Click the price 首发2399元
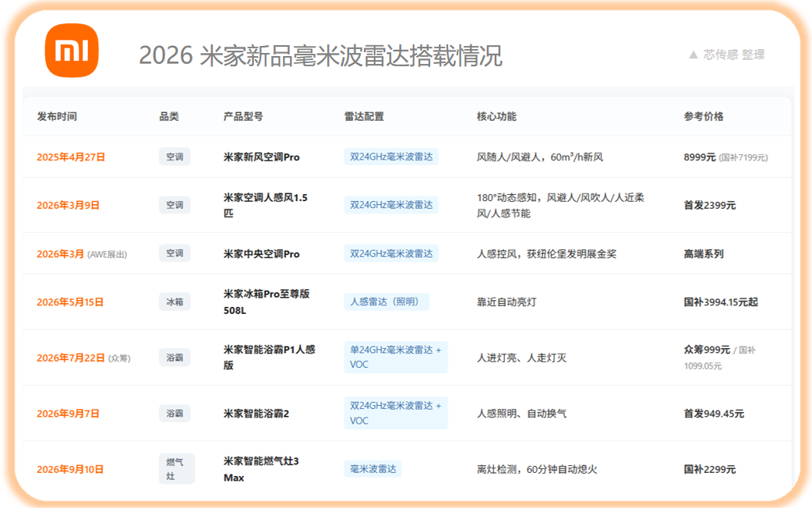Viewport: 812px width, 508px height. point(709,205)
